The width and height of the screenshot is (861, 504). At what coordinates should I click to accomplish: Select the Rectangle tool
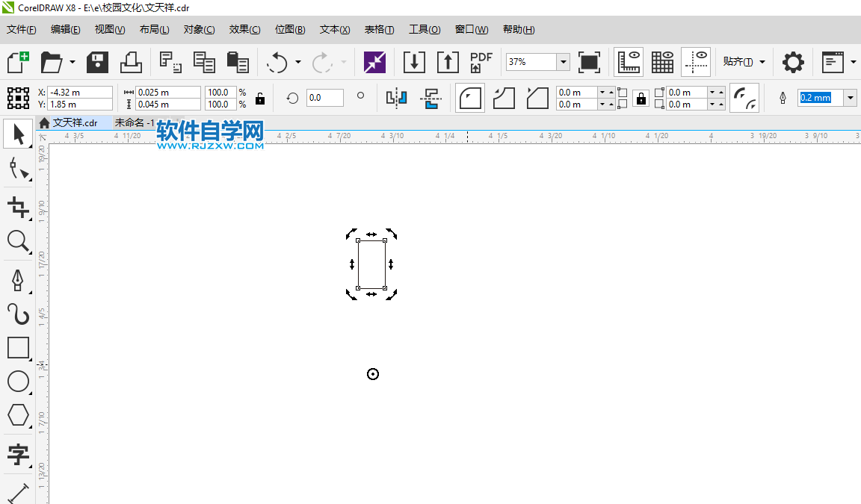pyautogui.click(x=18, y=347)
